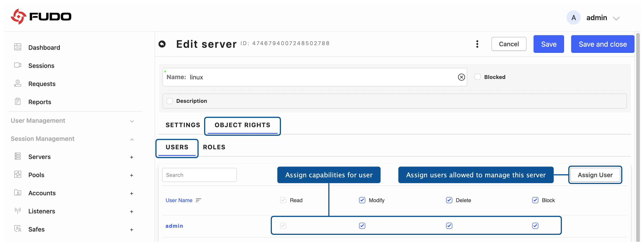Clear the Name field with the X icon
Screen dimensions: 644x247
coord(461,77)
